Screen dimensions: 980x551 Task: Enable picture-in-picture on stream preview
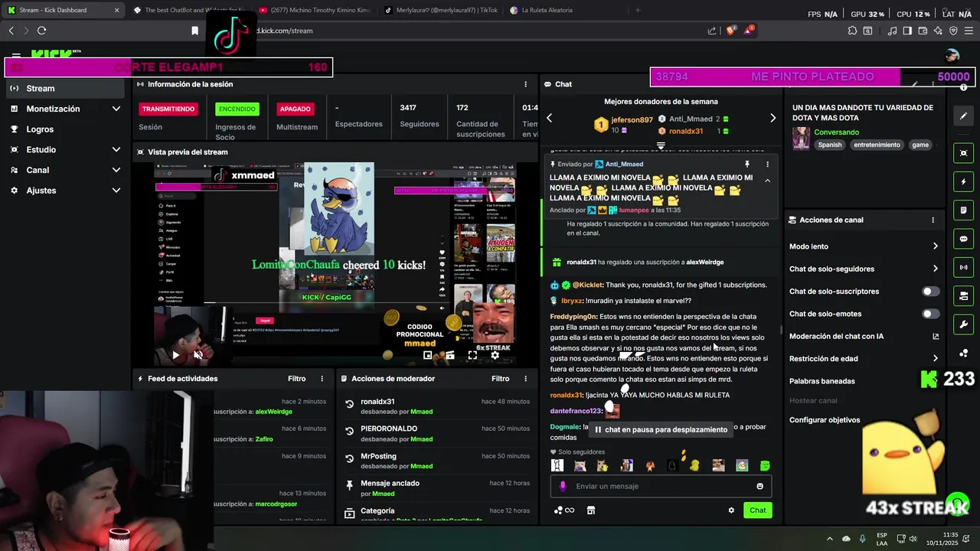[428, 355]
